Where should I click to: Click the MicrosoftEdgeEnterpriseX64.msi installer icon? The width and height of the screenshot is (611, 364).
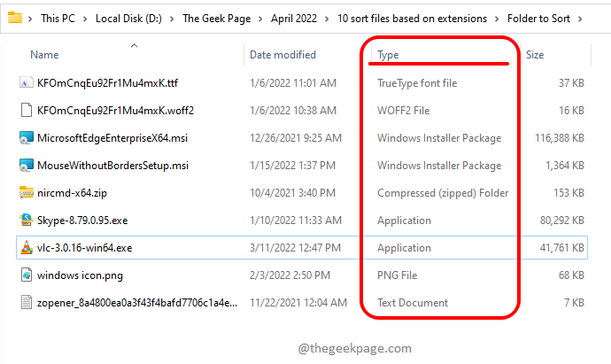[26, 138]
